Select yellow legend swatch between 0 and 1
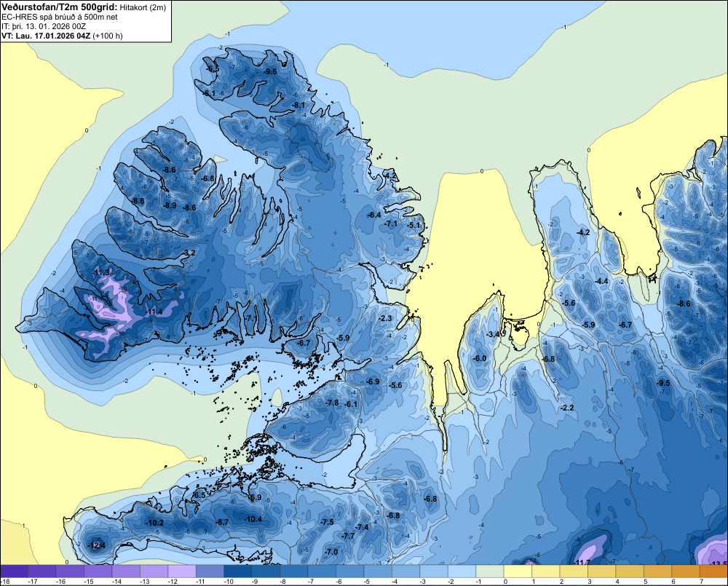 [x=518, y=571]
